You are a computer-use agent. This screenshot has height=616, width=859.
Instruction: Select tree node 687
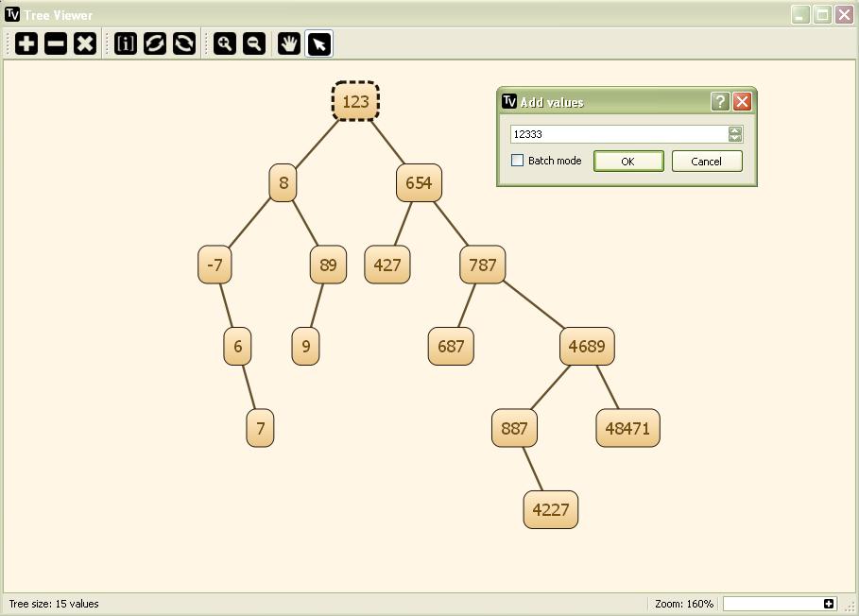pyautogui.click(x=451, y=347)
